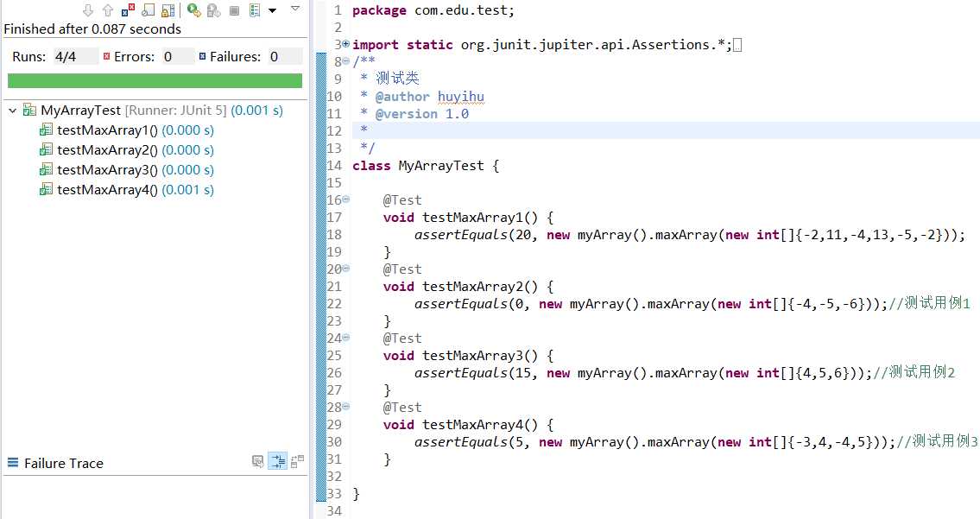Click the Runs 4/4 value field

point(75,56)
